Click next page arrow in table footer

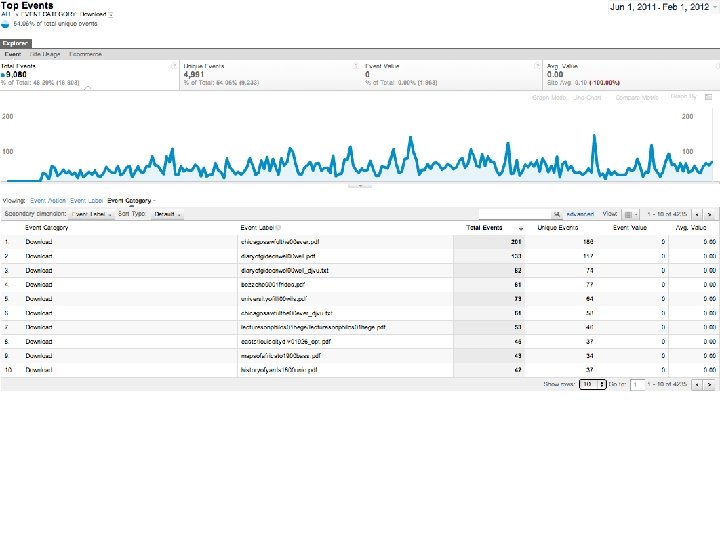pos(709,384)
